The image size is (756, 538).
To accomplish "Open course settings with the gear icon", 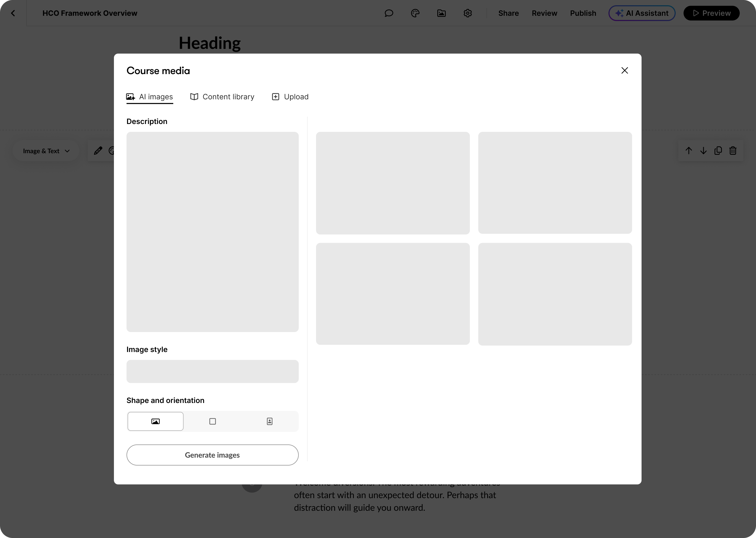I will (x=468, y=13).
